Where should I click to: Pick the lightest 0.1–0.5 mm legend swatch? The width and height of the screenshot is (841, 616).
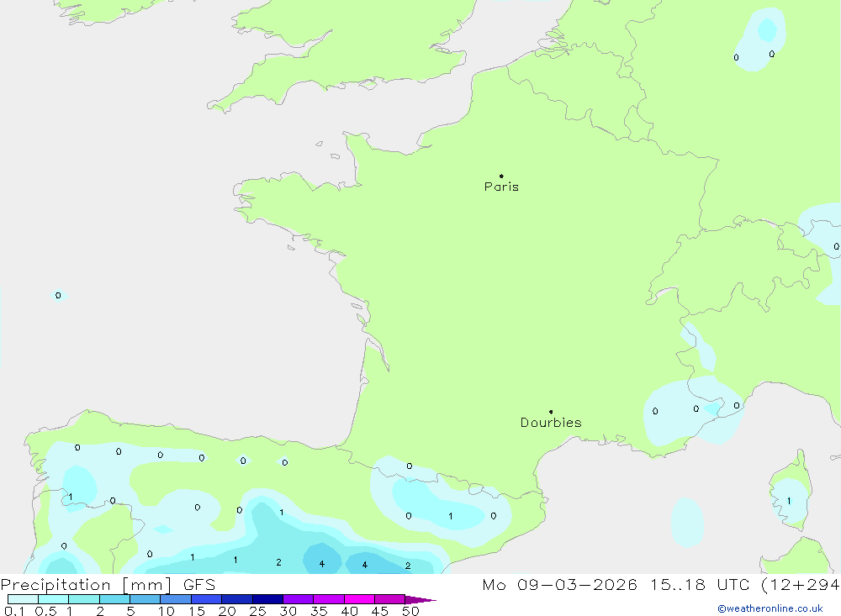(23, 599)
